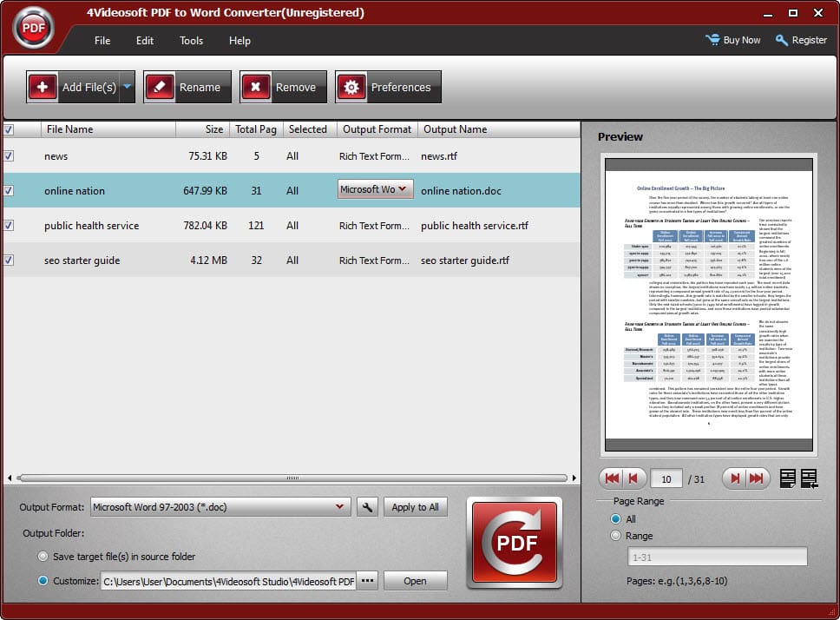Click the wrench output settings icon
The width and height of the screenshot is (840, 620).
[367, 506]
